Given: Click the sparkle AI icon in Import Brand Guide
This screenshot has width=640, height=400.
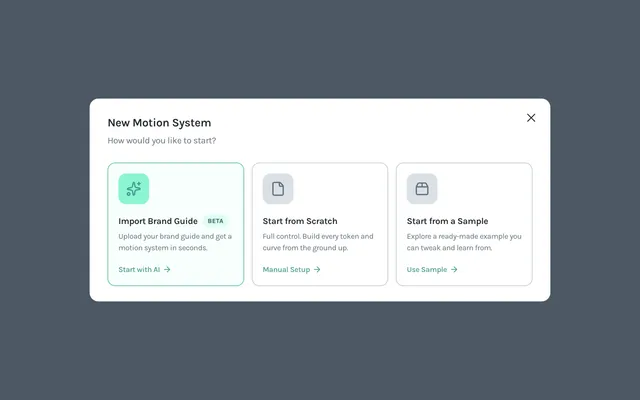Looking at the screenshot, I should pyautogui.click(x=133, y=189).
